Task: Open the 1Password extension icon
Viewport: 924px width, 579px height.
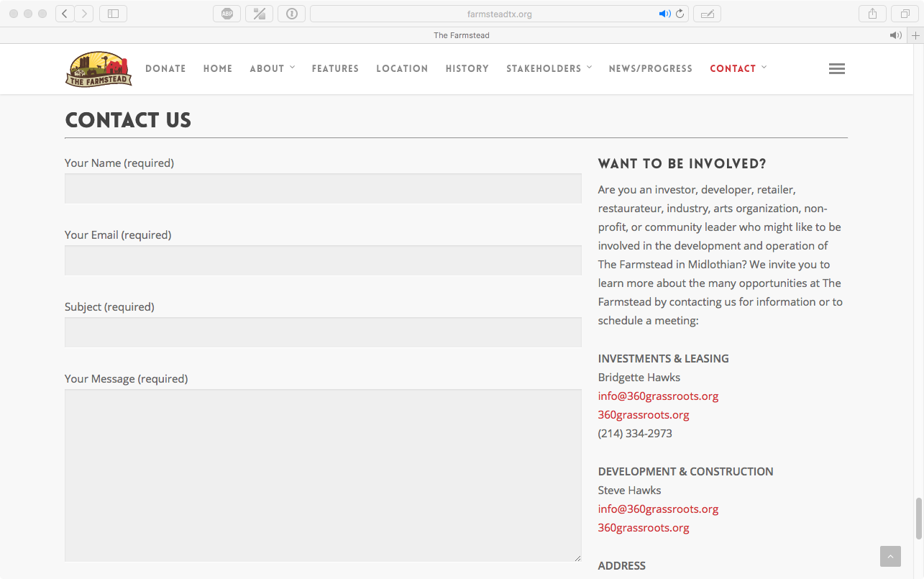Action: pyautogui.click(x=291, y=14)
